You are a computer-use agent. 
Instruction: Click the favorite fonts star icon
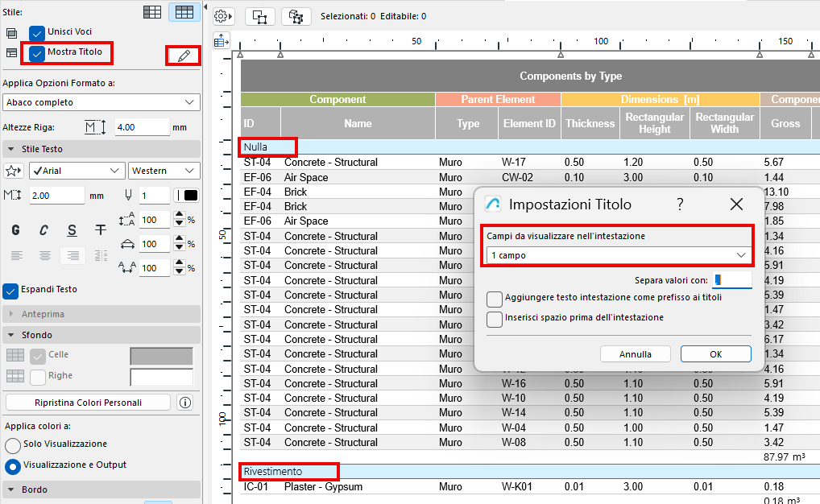14,171
